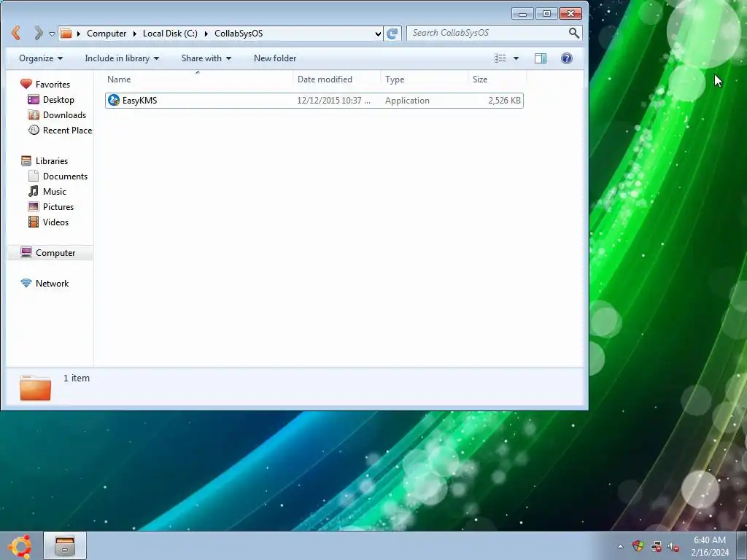Select Network in the navigation pane
The height and width of the screenshot is (560, 747).
click(x=52, y=284)
